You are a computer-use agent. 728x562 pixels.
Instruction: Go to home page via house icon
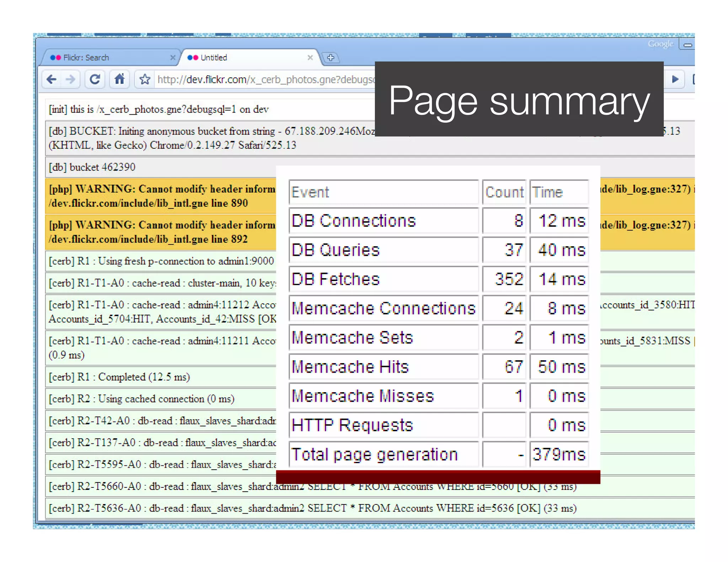(119, 79)
